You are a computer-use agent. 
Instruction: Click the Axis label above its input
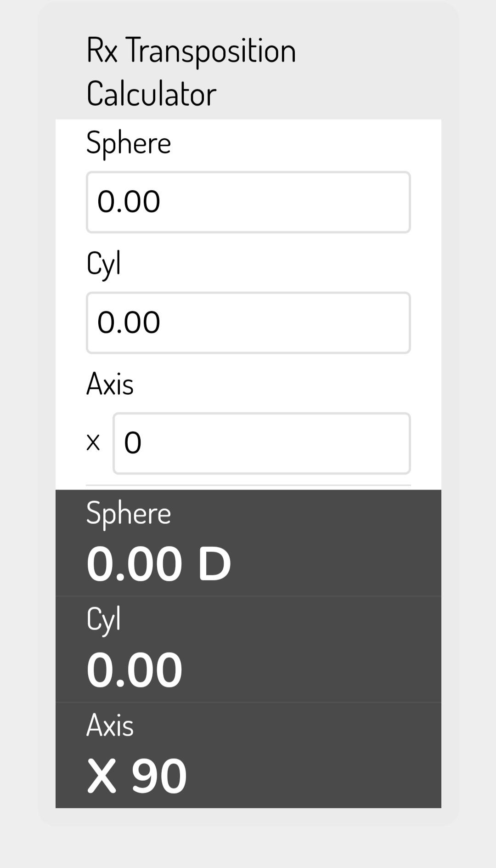[110, 384]
